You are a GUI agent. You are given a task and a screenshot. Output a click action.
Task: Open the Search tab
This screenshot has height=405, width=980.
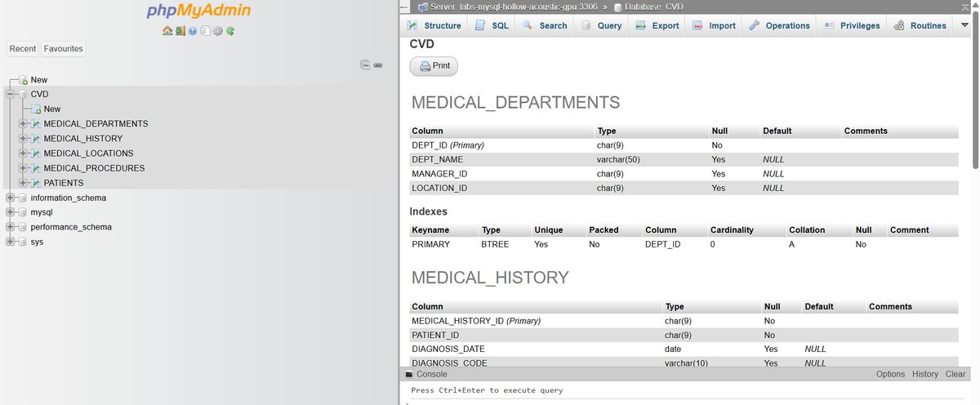pyautogui.click(x=545, y=25)
